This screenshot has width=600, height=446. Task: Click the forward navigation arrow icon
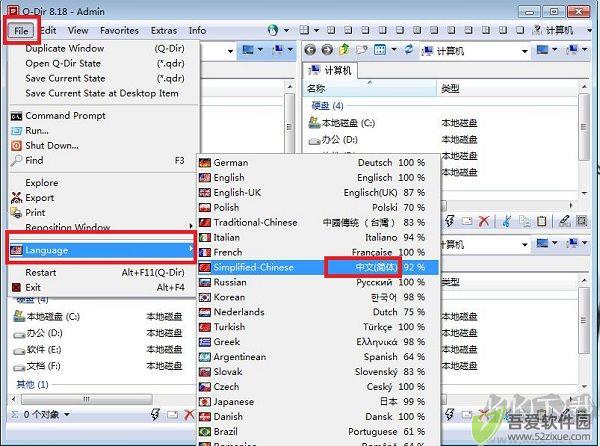[327, 50]
